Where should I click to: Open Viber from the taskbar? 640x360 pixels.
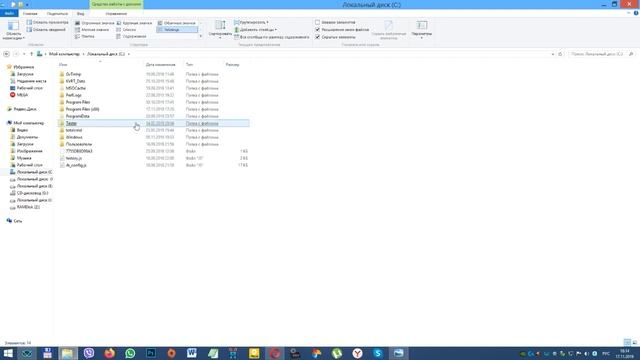point(89,353)
